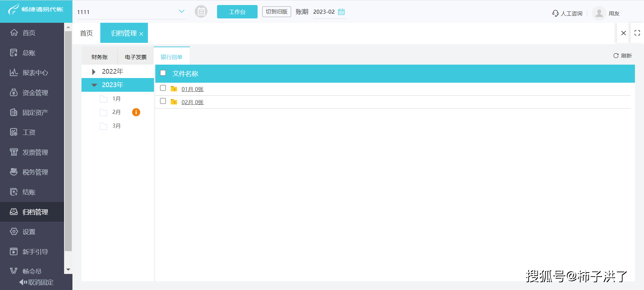This screenshot has height=290, width=644.
Task: Switch to the 财务账 tab
Action: point(100,57)
